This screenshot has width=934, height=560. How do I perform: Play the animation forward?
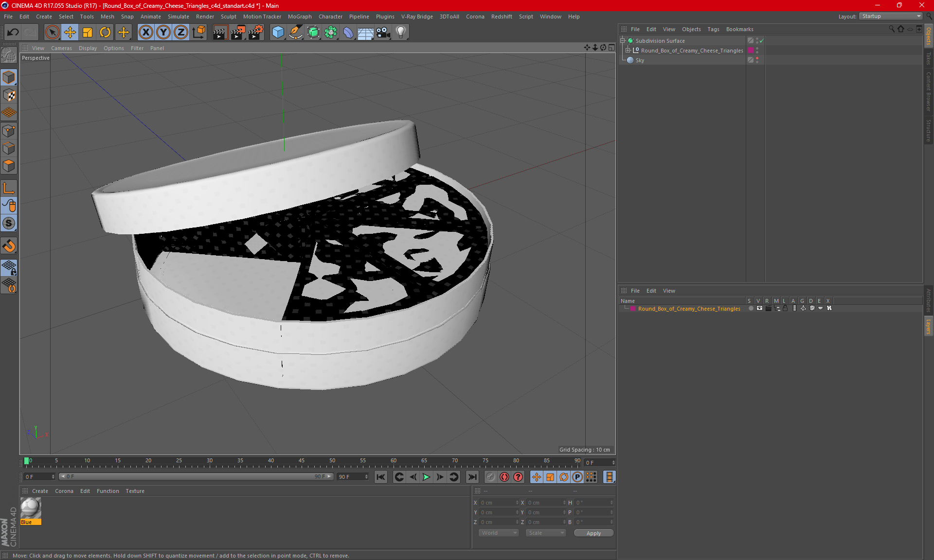(426, 477)
